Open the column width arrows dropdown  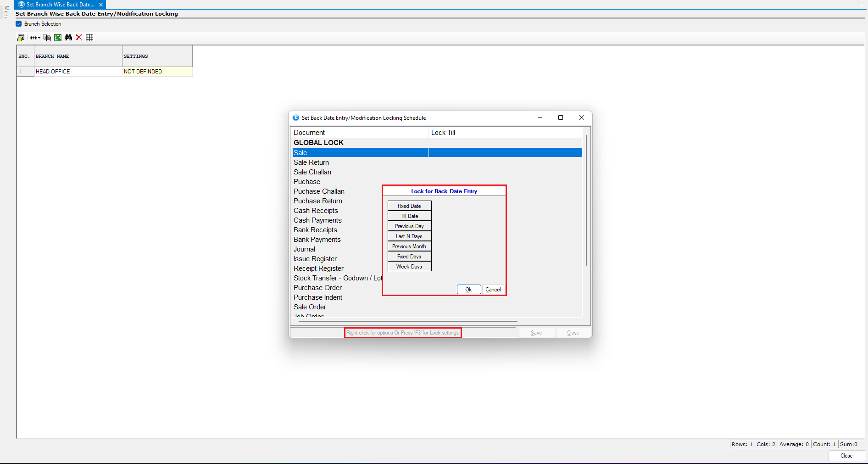35,38
